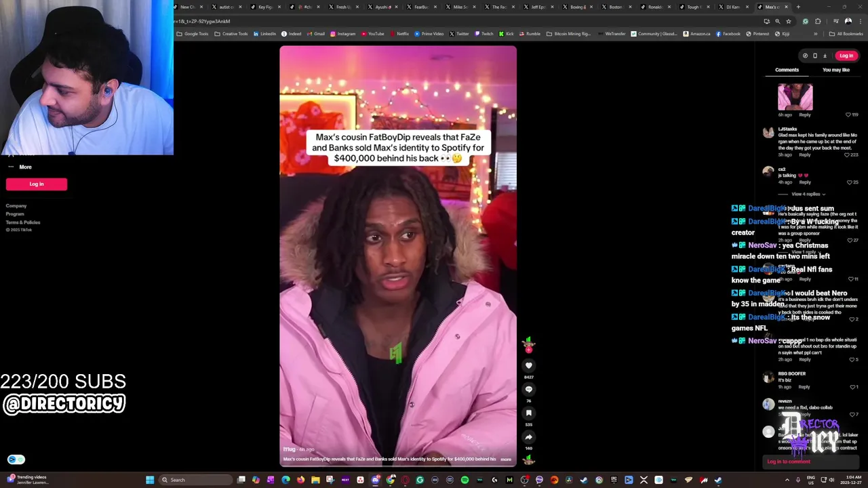Open the creator avatar with follow plus
Image resolution: width=868 pixels, height=488 pixels.
tap(528, 344)
